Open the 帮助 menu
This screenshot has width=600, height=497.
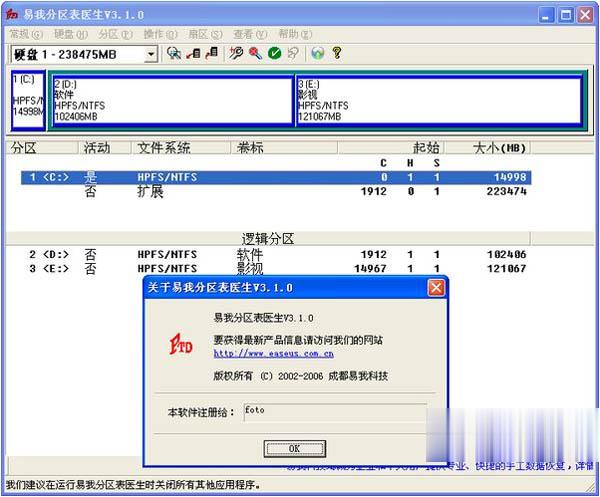(x=295, y=34)
